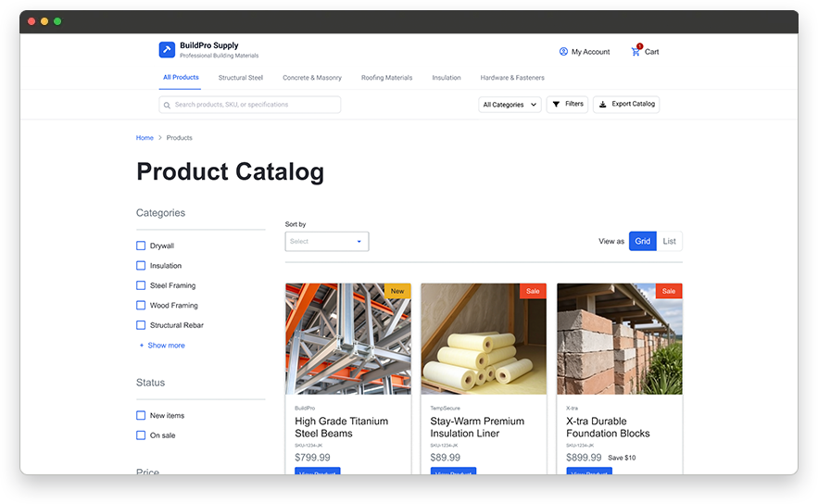The width and height of the screenshot is (818, 504).
Task: Click the funnel icon in Filters
Action: click(556, 105)
